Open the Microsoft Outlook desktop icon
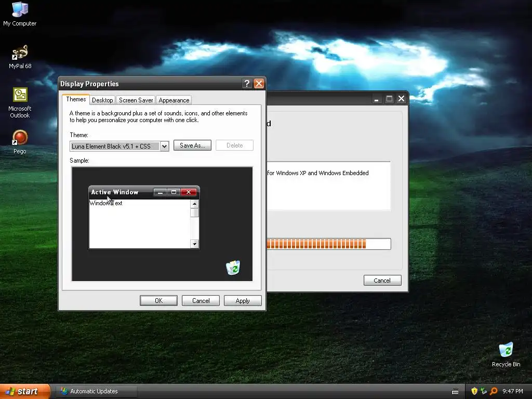 pyautogui.click(x=20, y=102)
